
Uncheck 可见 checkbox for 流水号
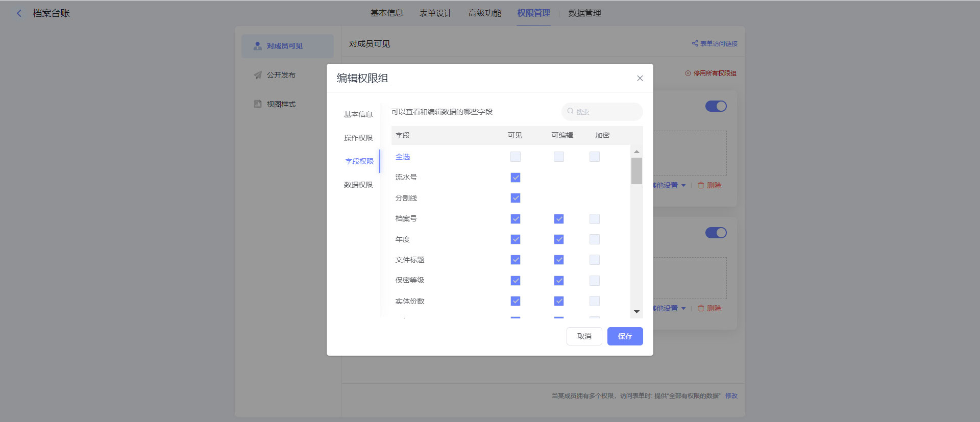point(516,178)
